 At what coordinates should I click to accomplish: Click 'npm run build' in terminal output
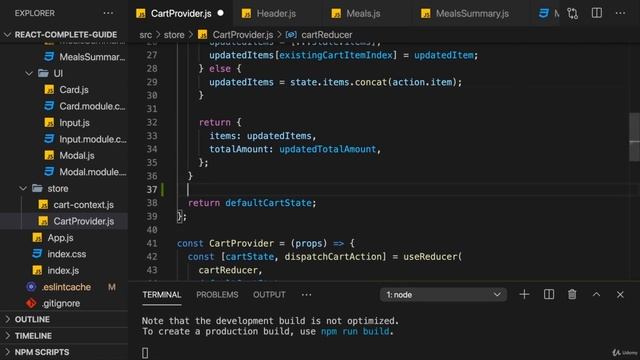pos(355,331)
